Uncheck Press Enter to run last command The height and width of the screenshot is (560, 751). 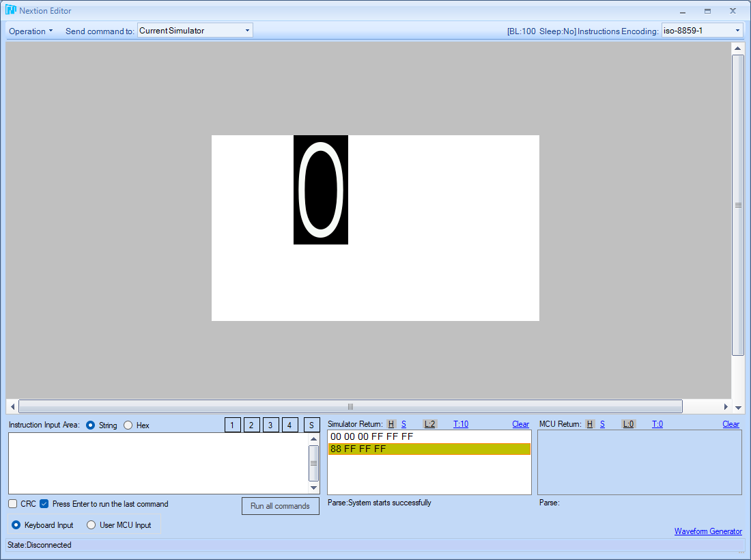click(44, 503)
